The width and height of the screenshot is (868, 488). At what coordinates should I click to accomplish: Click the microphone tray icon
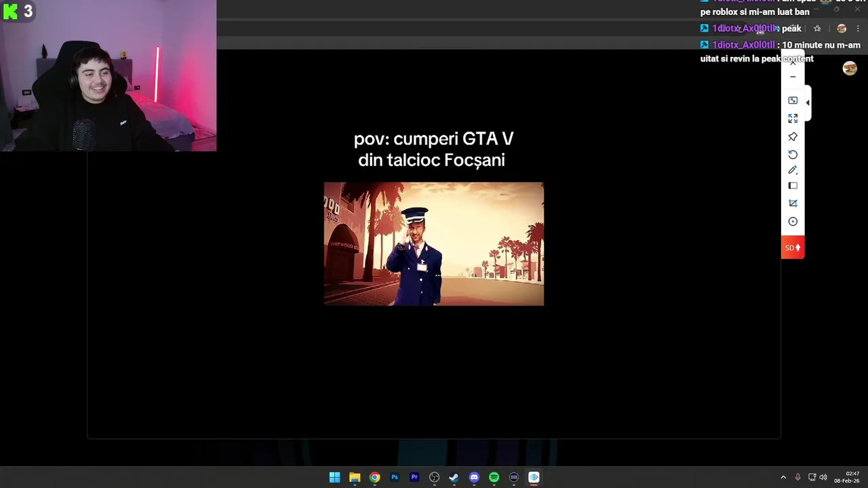[798, 477]
